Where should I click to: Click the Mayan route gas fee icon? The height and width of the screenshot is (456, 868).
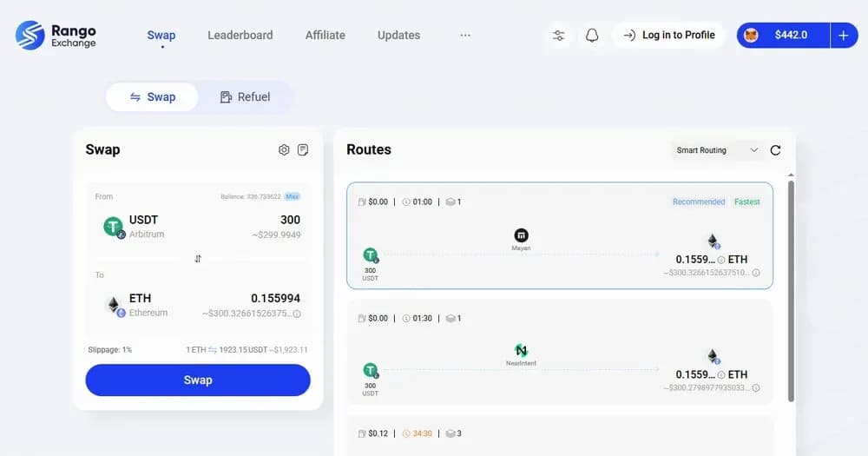(x=362, y=202)
